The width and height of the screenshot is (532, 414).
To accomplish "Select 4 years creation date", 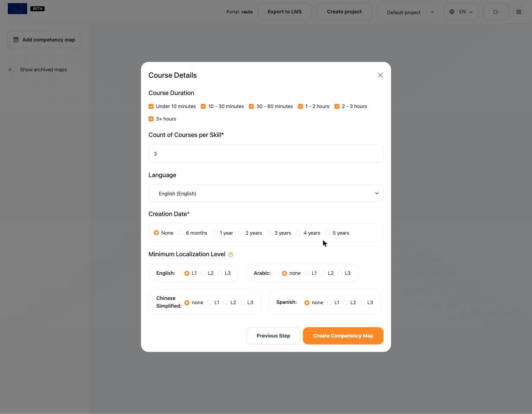I will (298, 233).
